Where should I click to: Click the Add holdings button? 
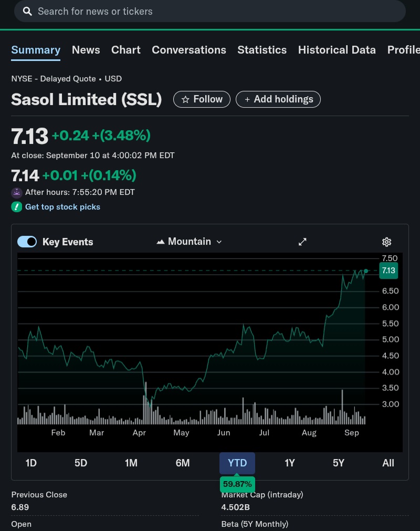[x=278, y=99]
